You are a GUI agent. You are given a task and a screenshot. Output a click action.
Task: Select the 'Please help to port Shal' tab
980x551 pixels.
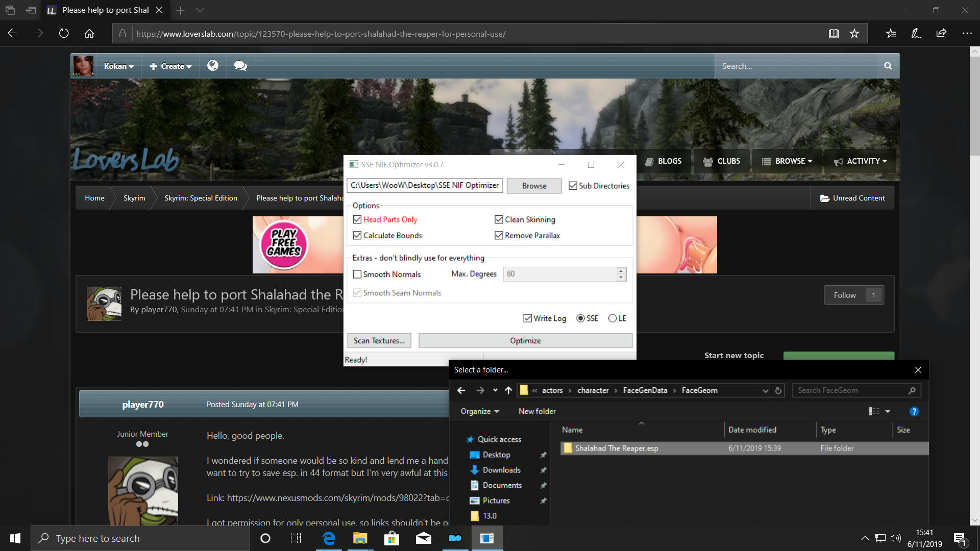click(106, 10)
